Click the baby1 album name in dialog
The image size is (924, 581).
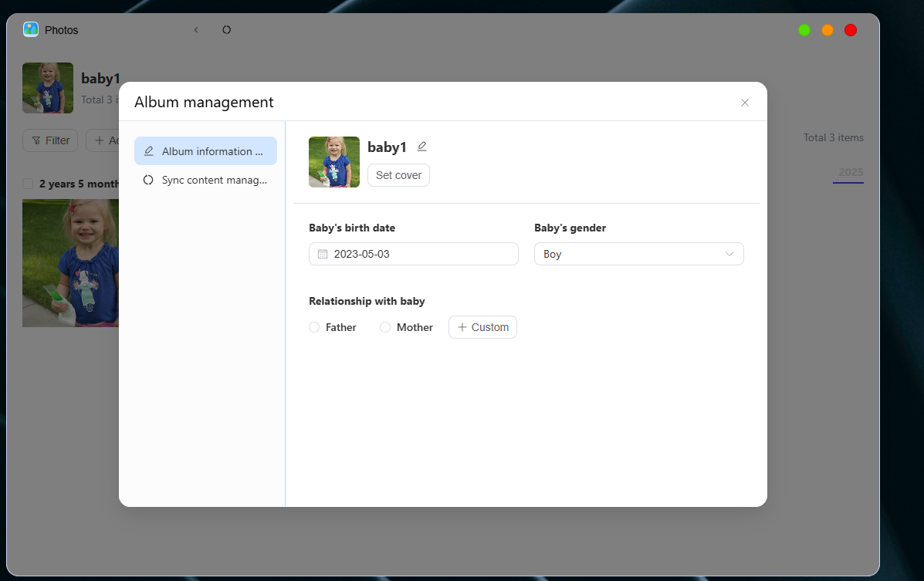click(x=388, y=147)
